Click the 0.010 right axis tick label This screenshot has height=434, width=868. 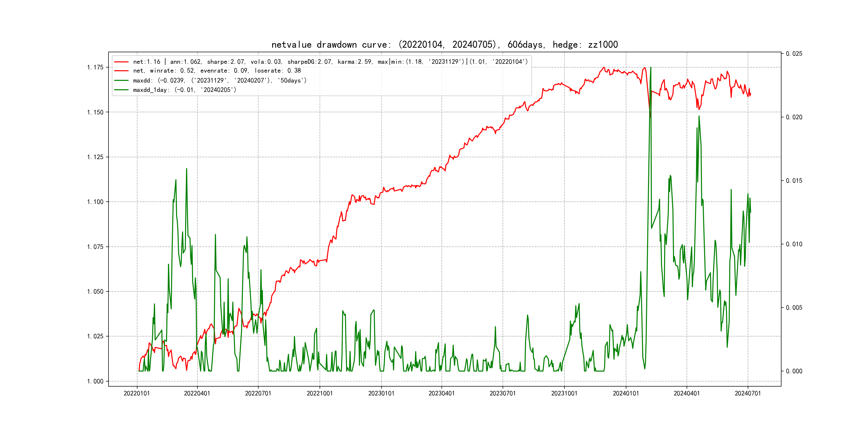click(x=794, y=244)
